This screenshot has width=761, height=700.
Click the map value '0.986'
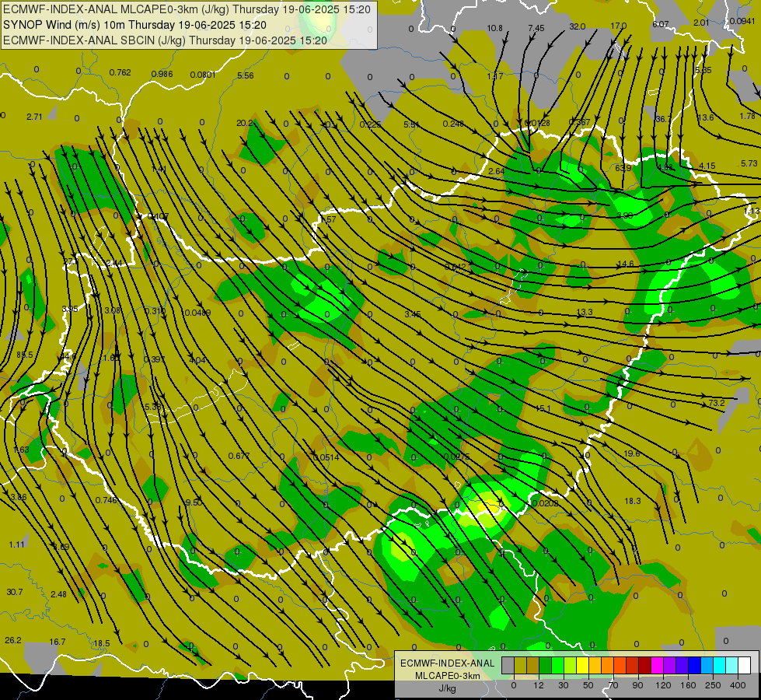[162, 74]
